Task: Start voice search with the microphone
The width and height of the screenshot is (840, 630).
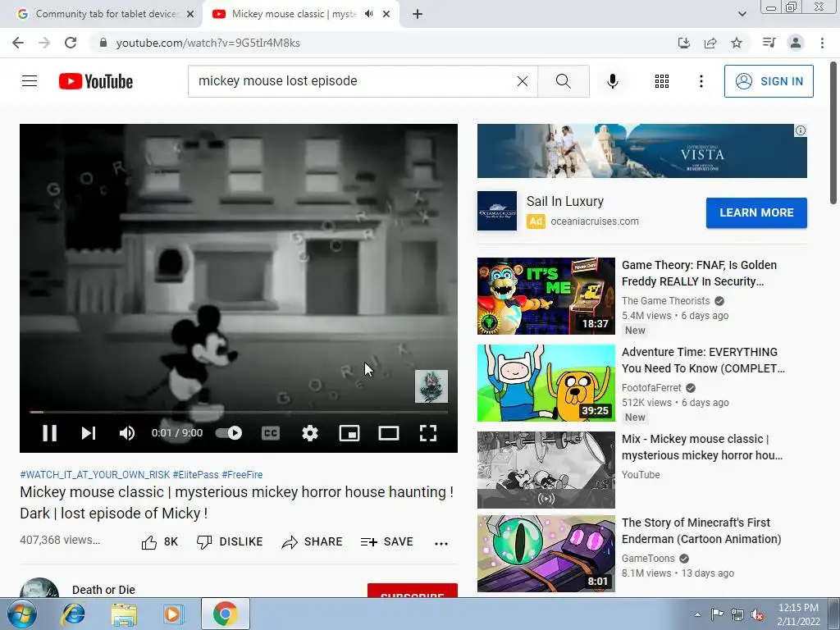Action: 613,81
